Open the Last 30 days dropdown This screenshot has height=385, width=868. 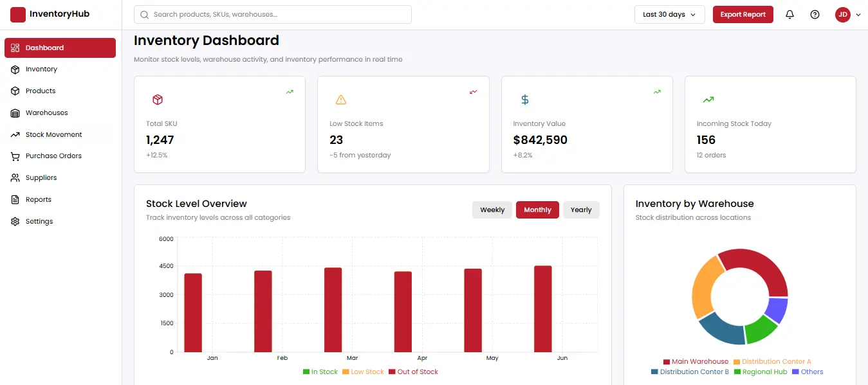coord(669,14)
